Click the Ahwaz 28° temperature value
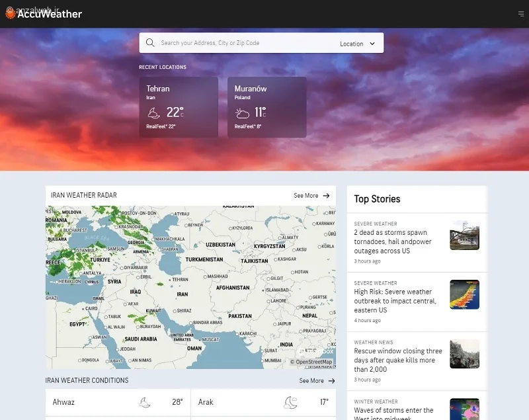 coord(177,402)
